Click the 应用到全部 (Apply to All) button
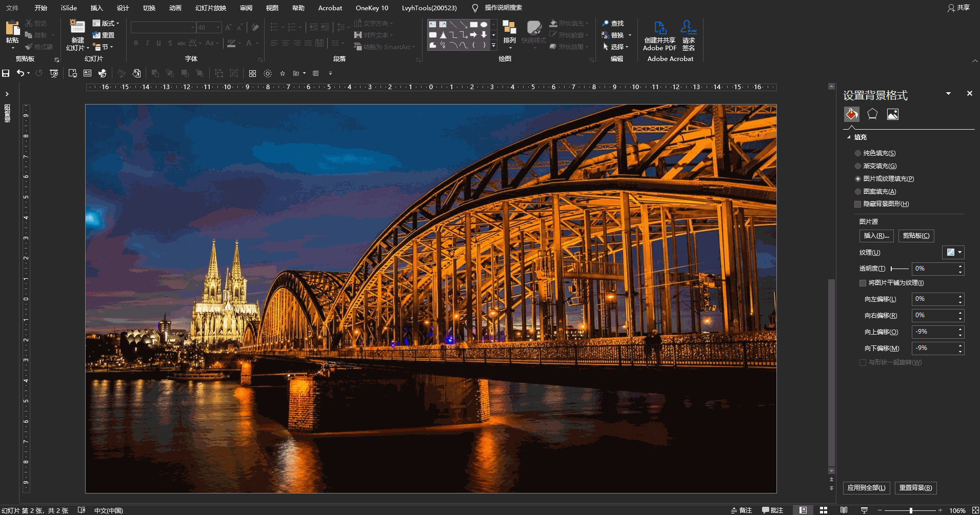The image size is (980, 515). [866, 488]
